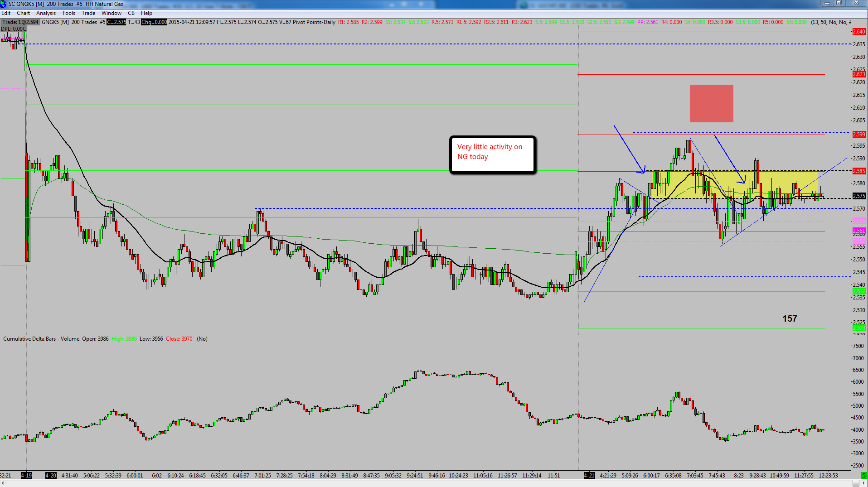
Task: Click the 'Close: 3970' delta value
Action: click(179, 339)
